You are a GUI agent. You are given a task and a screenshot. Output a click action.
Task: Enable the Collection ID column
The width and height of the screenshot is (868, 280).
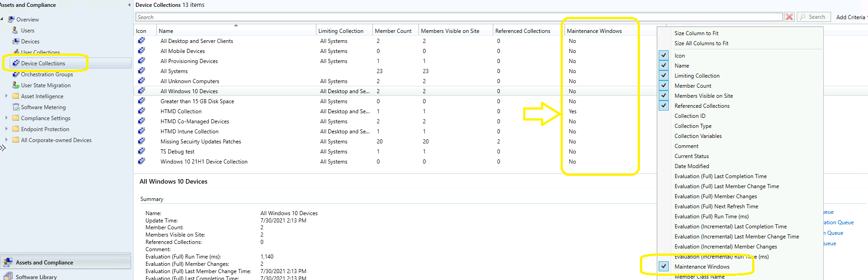[x=690, y=116]
